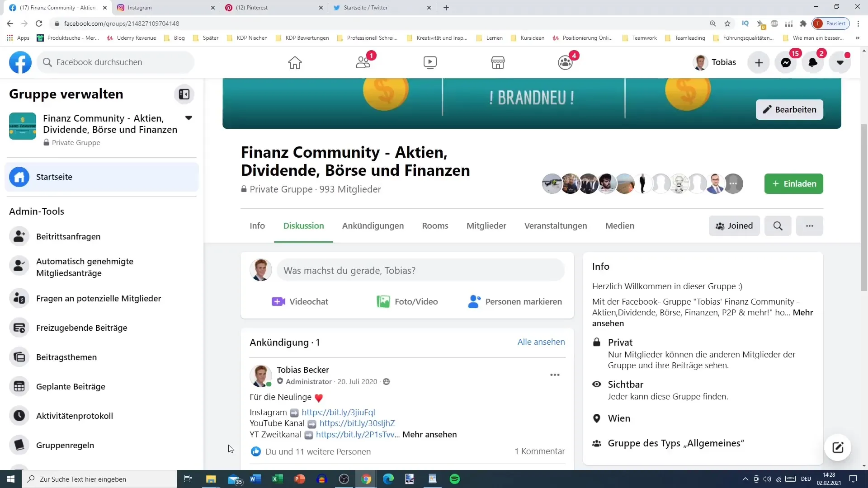The image size is (868, 488).
Task: Expand group info Mehr ansehen
Action: tap(803, 313)
